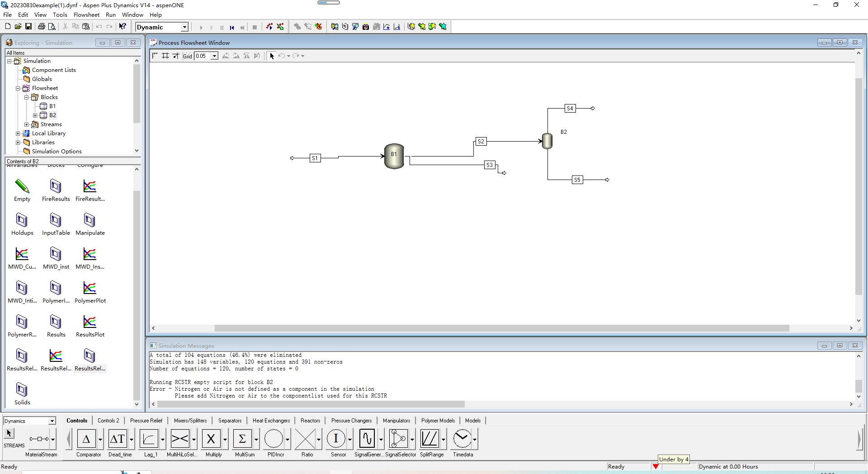The image size is (868, 474).
Task: Open Print Preview from the toolbar
Action: point(52,27)
